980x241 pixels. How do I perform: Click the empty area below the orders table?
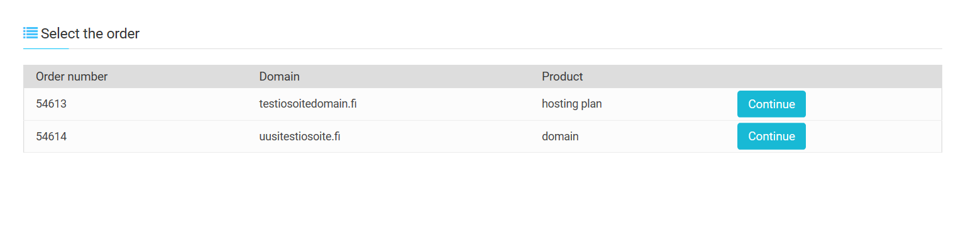[x=482, y=196]
